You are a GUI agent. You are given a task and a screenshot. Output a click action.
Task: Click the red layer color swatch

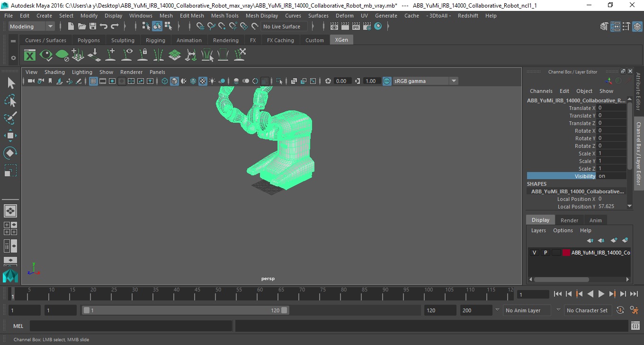coord(566,253)
